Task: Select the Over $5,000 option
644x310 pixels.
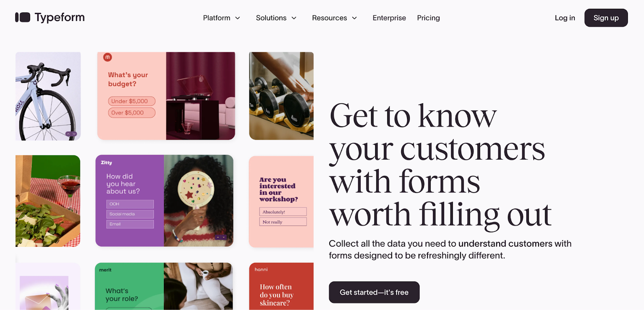Action: coord(132,113)
